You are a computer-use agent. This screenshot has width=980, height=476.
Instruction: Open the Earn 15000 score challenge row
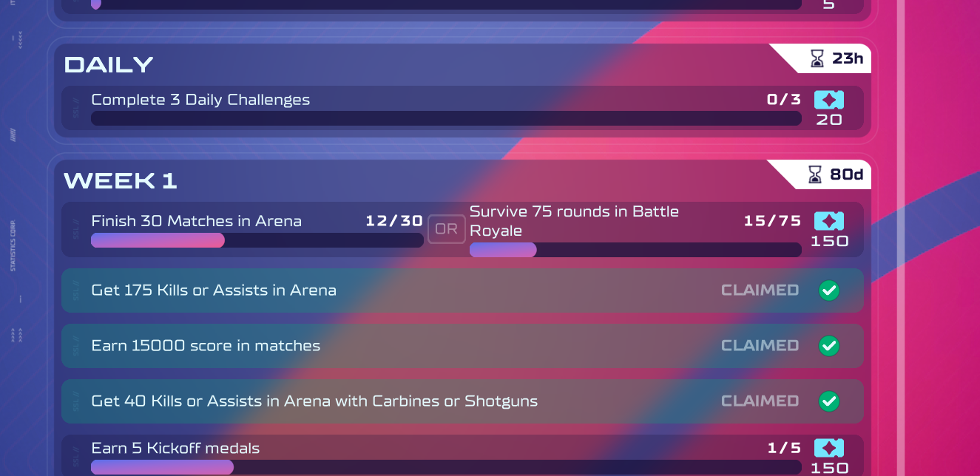(x=206, y=345)
